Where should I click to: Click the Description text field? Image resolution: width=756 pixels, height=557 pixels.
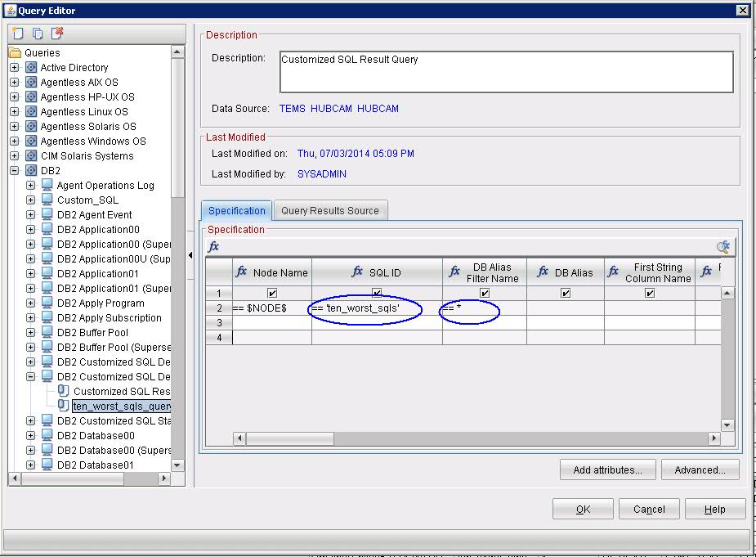tap(506, 72)
